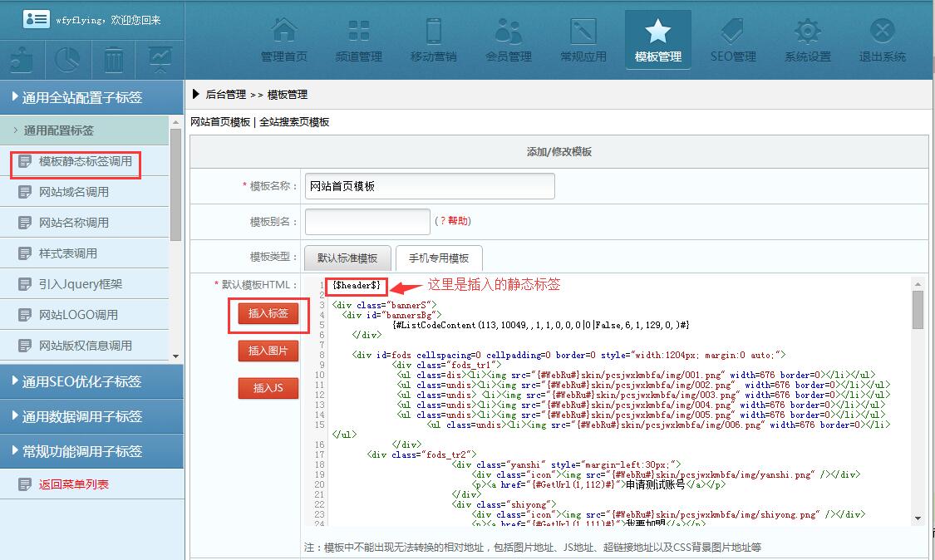Click the pie chart icon

[x=67, y=60]
